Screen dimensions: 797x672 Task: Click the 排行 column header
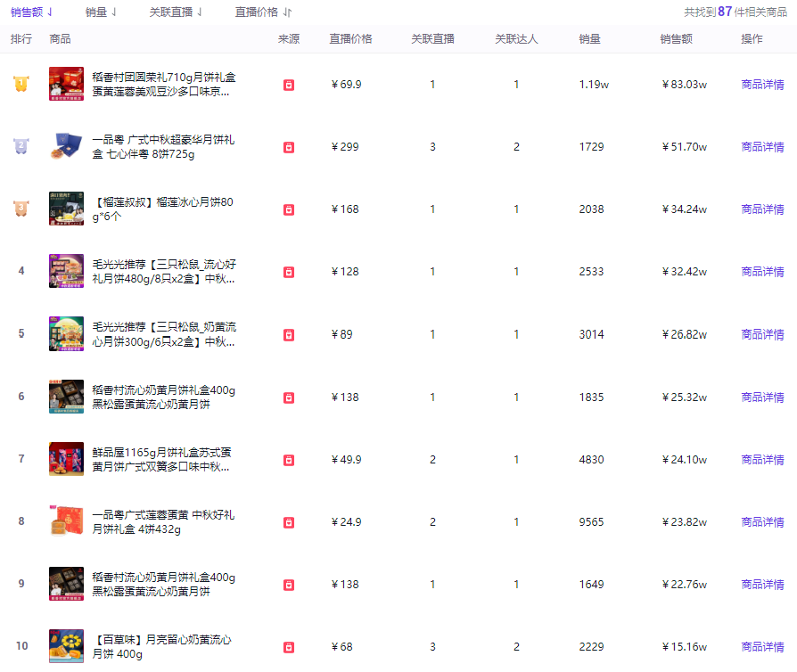pos(21,39)
